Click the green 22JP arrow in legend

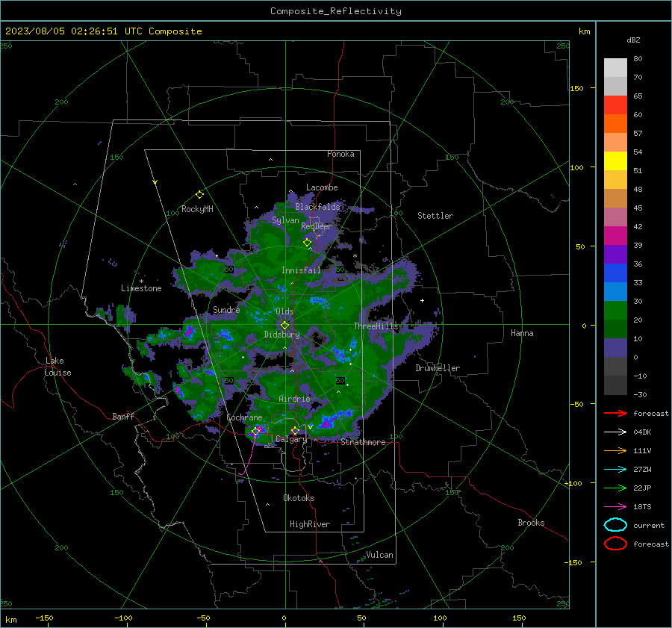615,488
